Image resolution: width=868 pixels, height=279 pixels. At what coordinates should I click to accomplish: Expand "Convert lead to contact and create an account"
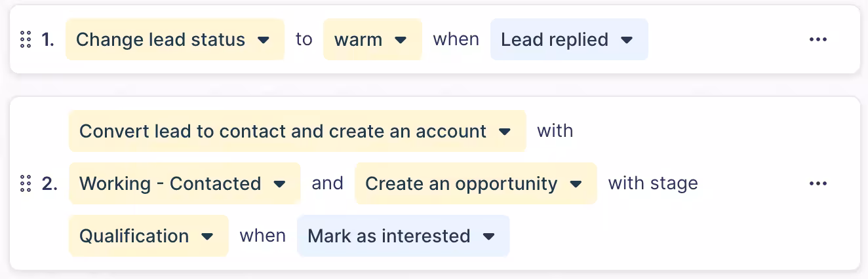tap(296, 131)
